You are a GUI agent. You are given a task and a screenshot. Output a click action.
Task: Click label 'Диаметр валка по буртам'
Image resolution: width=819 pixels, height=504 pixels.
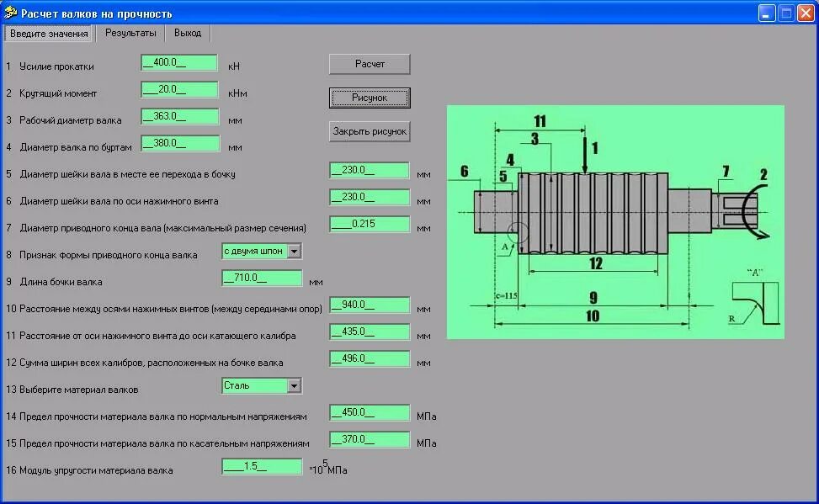tap(76, 148)
